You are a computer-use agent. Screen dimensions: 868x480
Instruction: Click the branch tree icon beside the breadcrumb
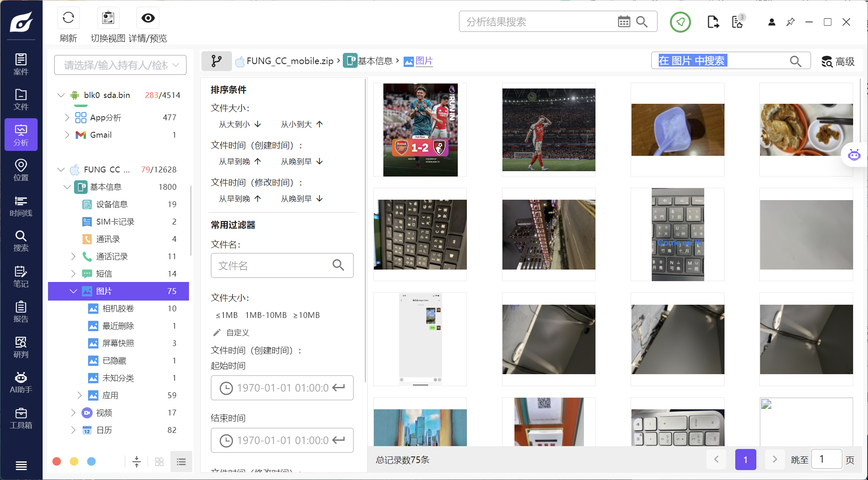(216, 61)
